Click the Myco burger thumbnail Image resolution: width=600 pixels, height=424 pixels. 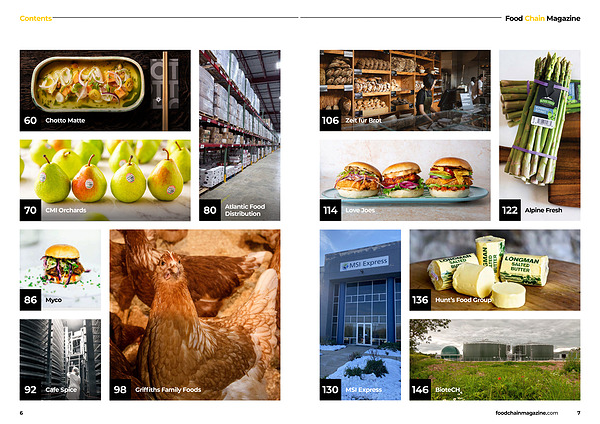[x=60, y=270]
